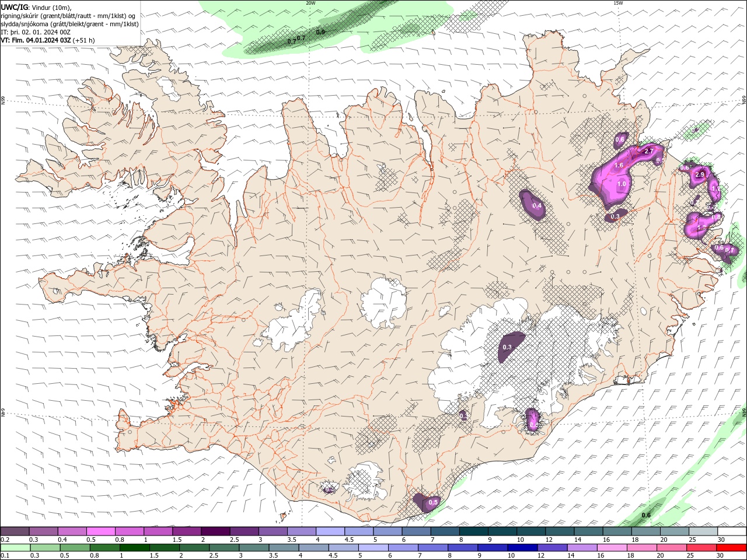Click the '20W' longitude label
The height and width of the screenshot is (560, 747).
(310, 3)
